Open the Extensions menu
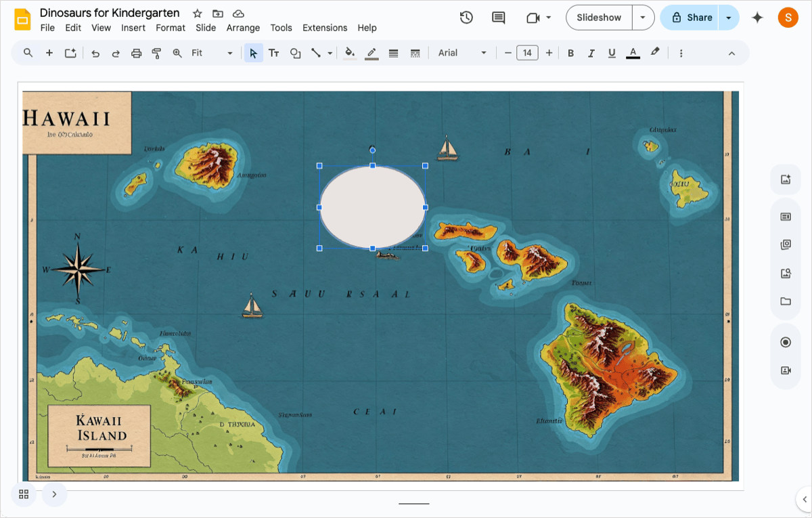 [x=325, y=28]
